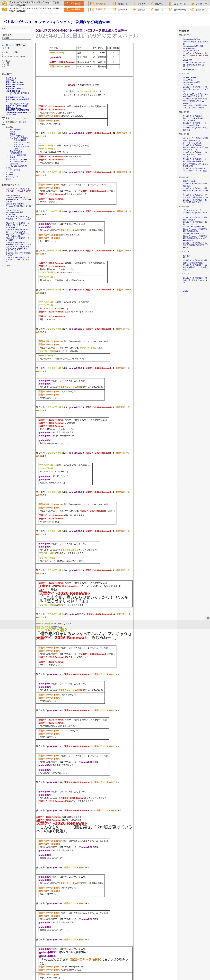This screenshot has width=210, height=980.
Task: Go to トップページ in the menu
Action: tap(11, 78)
